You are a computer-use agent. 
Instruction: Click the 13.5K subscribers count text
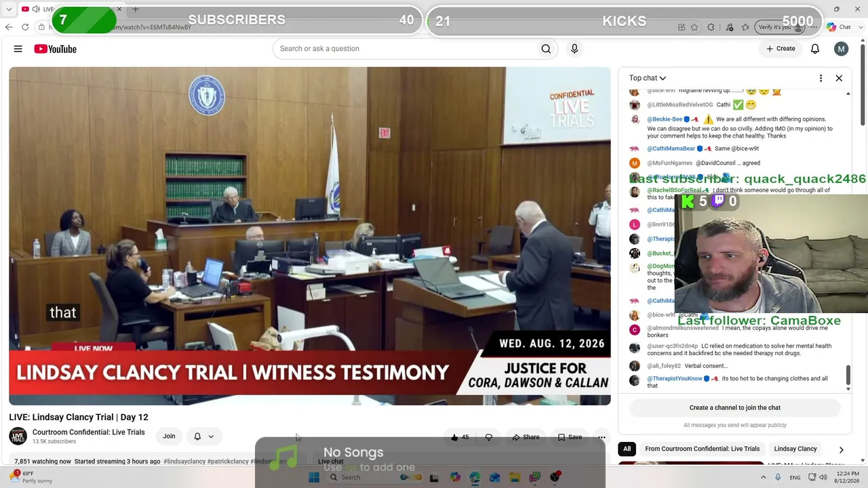point(54,442)
